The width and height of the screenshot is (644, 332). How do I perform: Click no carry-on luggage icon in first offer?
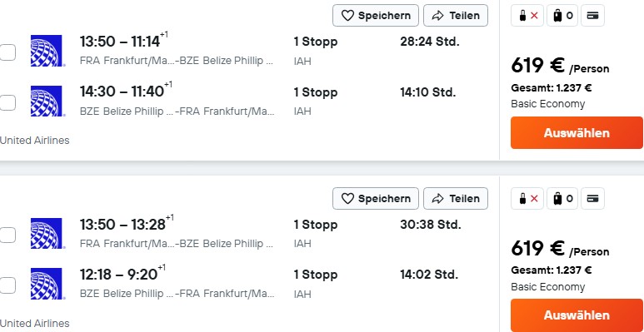point(527,16)
